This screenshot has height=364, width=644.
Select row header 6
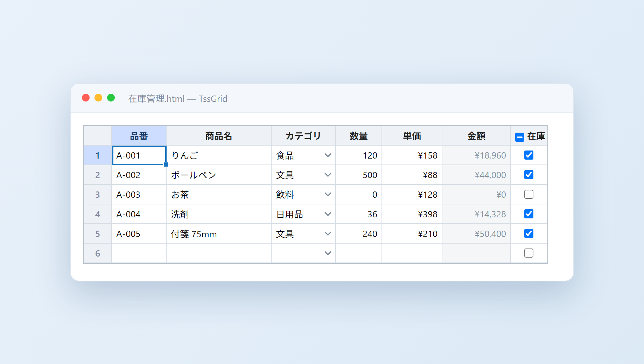click(98, 253)
